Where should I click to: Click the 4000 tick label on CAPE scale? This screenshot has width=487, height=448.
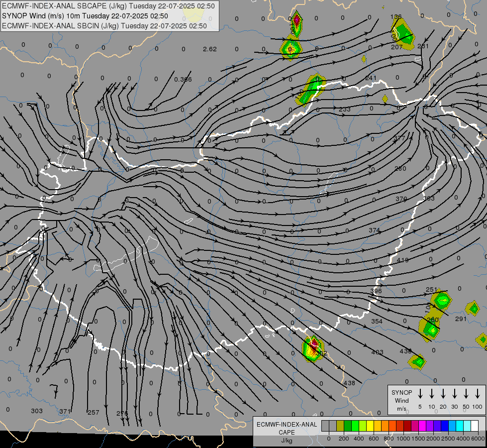click(x=463, y=439)
